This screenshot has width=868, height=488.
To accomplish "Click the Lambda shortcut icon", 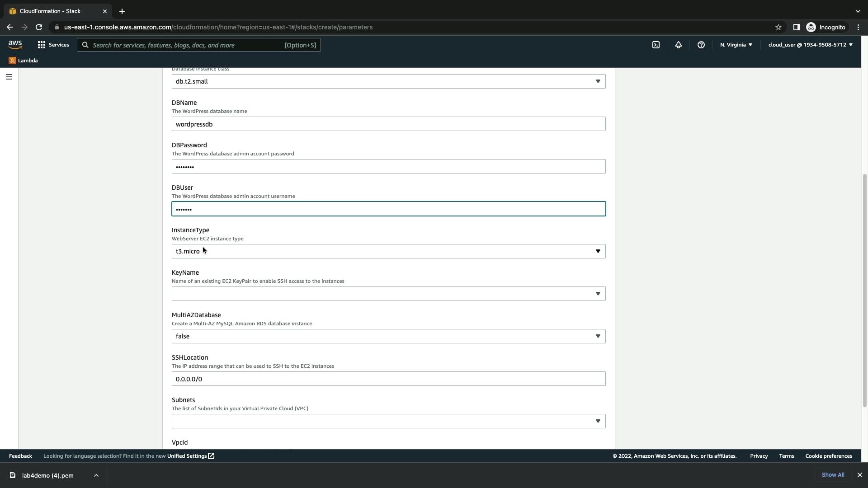I will click(12, 61).
